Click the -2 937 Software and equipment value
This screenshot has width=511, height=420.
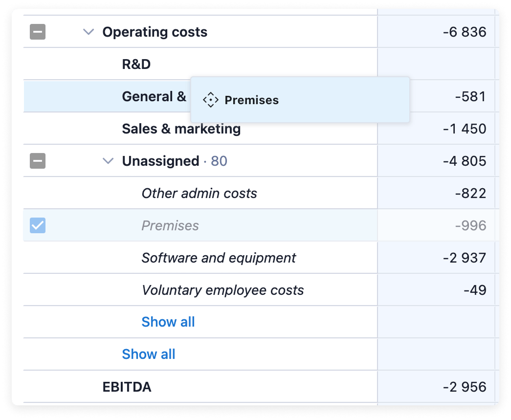[x=465, y=258]
